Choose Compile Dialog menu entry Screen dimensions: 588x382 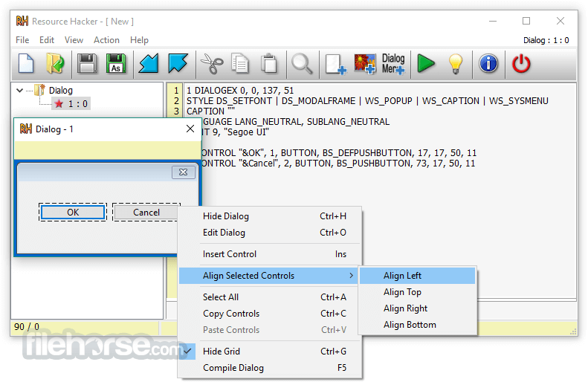tap(270, 368)
